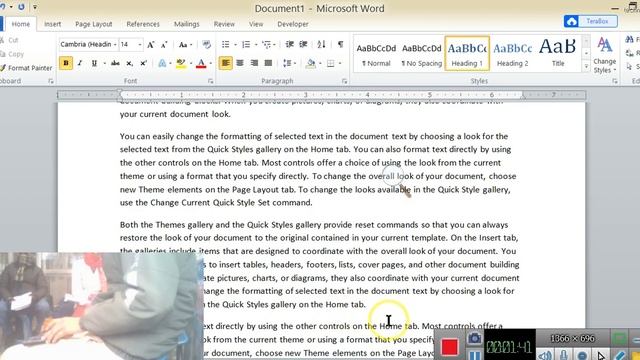The height and width of the screenshot is (360, 640).
Task: Apply the Heading 2 style
Action: click(x=513, y=54)
